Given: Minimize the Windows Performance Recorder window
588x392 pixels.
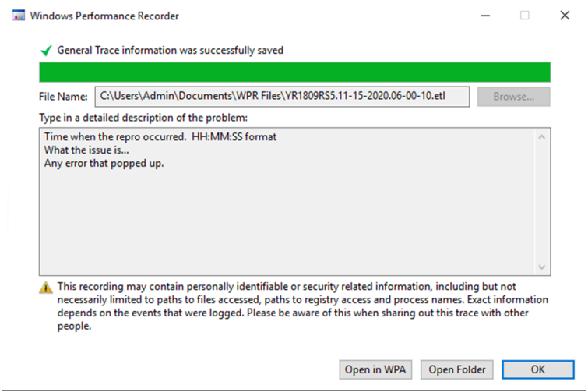Looking at the screenshot, I should pos(486,16).
